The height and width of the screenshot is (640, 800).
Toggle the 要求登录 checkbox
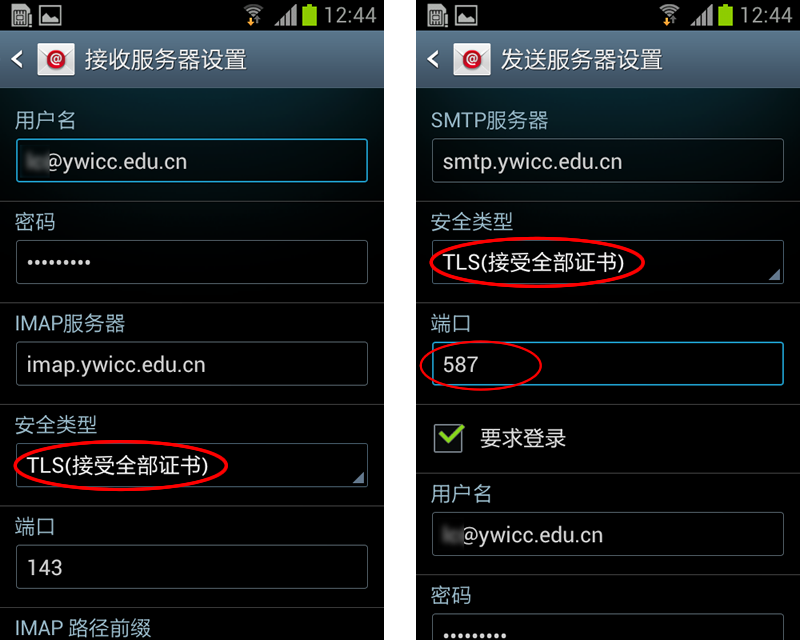click(448, 438)
